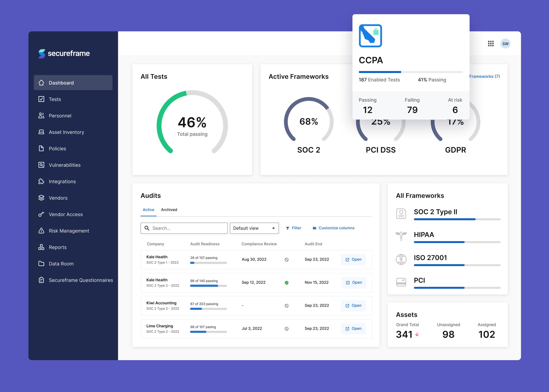Open Policies using the document icon
549x392 pixels.
[x=41, y=148]
